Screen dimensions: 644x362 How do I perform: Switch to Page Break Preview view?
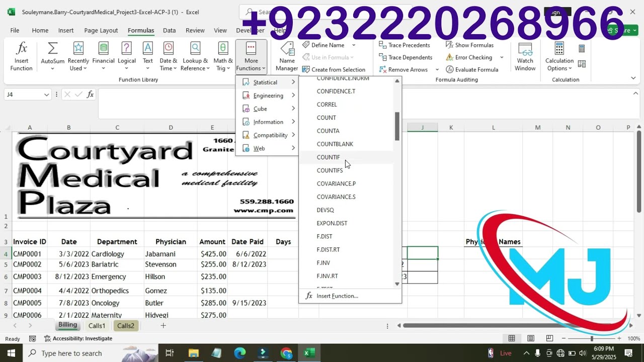pos(549,338)
